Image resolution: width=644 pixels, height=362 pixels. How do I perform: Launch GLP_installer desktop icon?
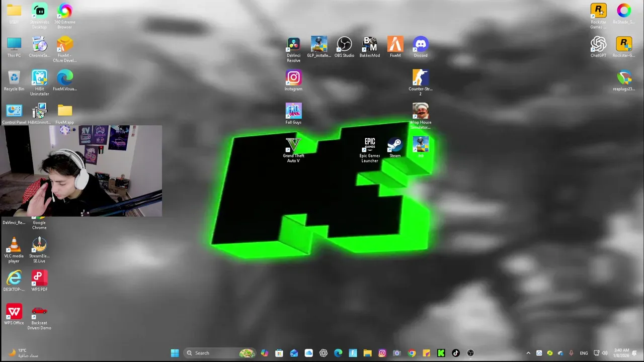(319, 47)
